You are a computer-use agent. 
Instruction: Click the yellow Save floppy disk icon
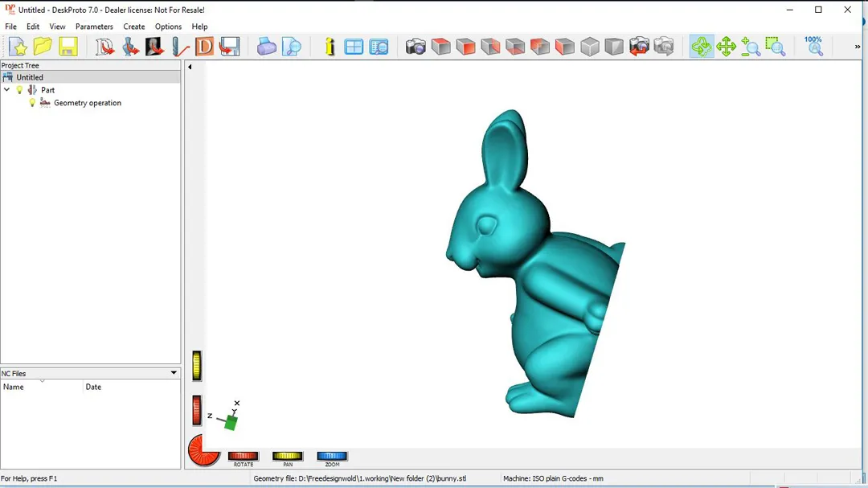68,47
